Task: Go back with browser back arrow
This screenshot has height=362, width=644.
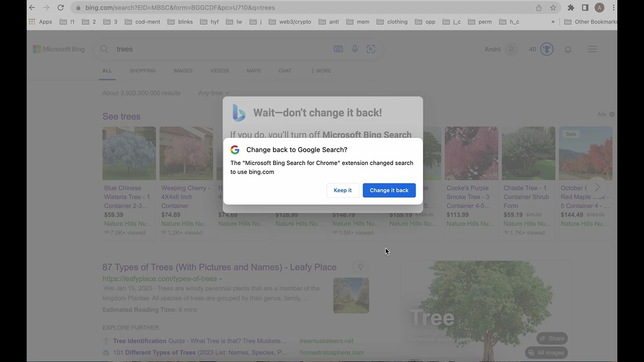Action: [32, 8]
